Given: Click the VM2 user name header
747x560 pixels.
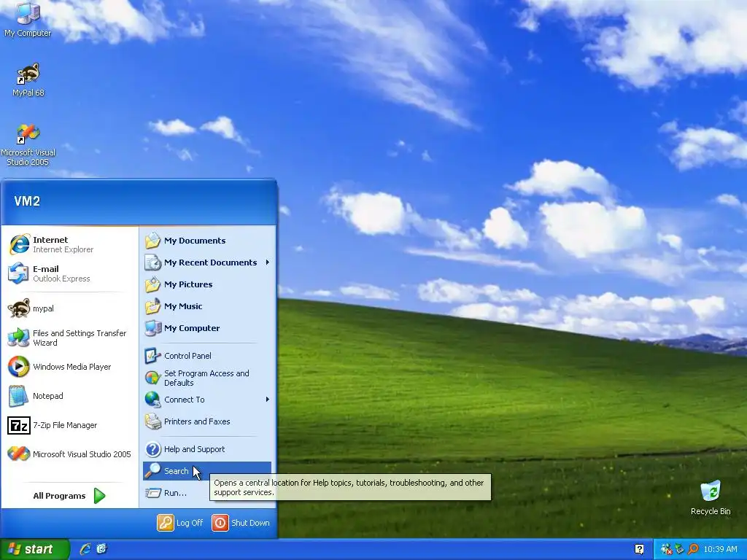Looking at the screenshot, I should click(x=27, y=201).
